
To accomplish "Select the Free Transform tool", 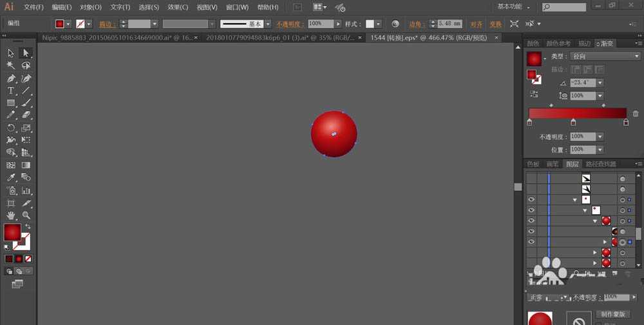I will pos(26,140).
